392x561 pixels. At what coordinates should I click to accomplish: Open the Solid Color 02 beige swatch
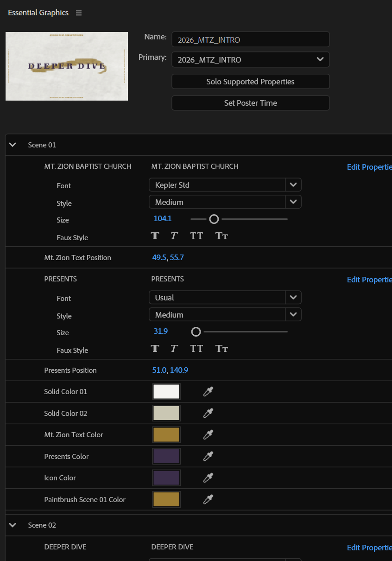(x=166, y=413)
